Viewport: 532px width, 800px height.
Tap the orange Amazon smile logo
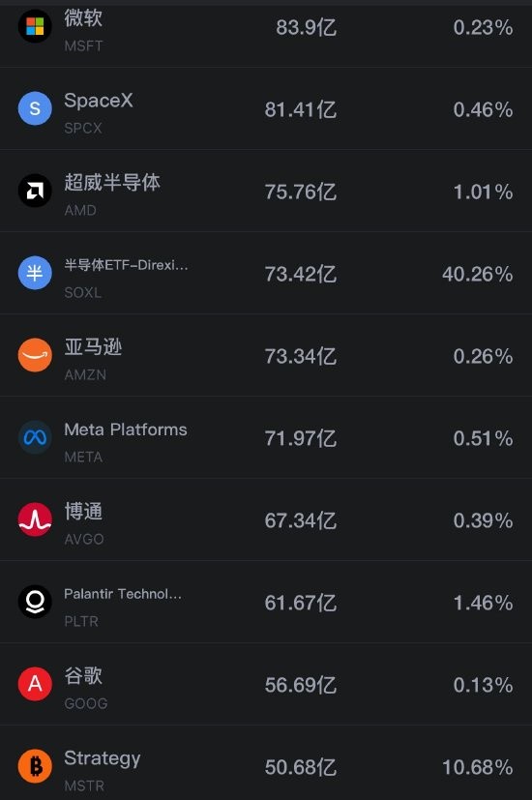coord(35,355)
